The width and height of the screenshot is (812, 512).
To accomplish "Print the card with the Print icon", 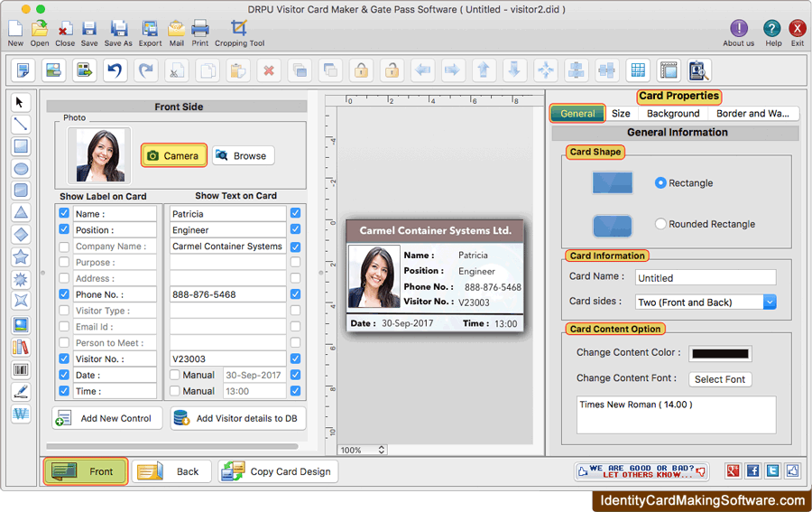I will point(200,29).
